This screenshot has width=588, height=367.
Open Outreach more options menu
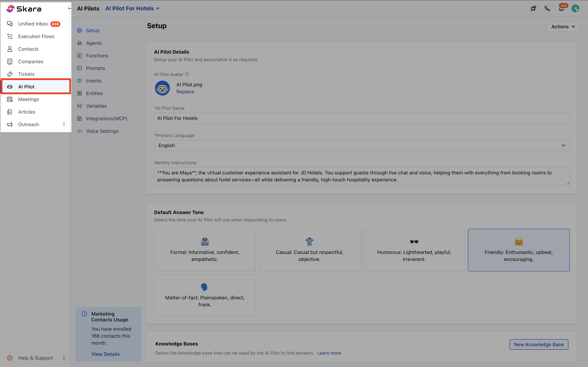coord(64,124)
